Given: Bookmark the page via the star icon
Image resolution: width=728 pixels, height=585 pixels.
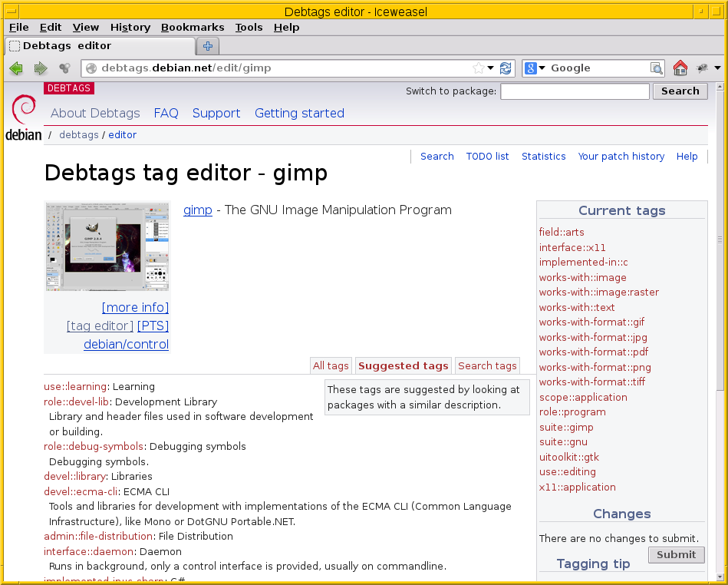Looking at the screenshot, I should click(477, 68).
